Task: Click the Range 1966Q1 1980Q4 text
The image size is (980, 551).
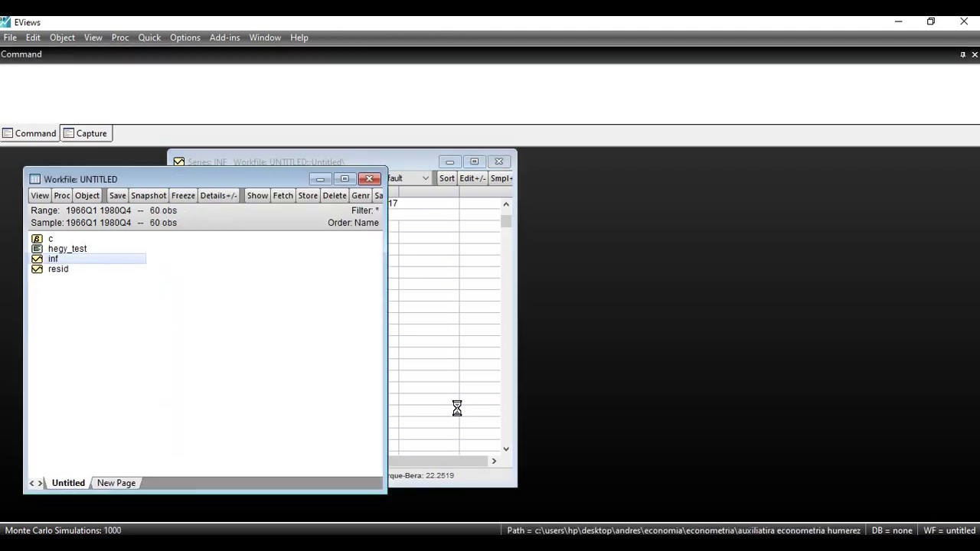Action: coord(103,210)
